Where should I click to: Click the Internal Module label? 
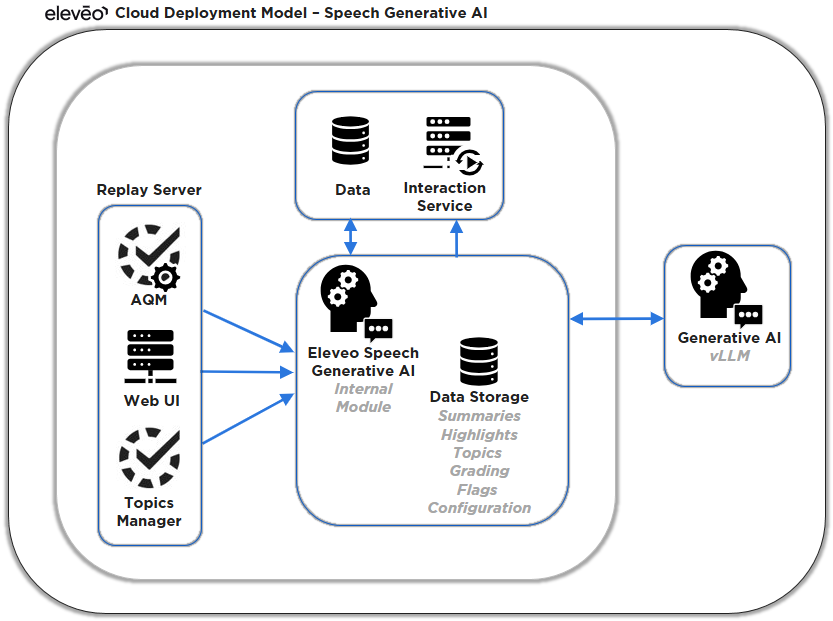tap(363, 398)
